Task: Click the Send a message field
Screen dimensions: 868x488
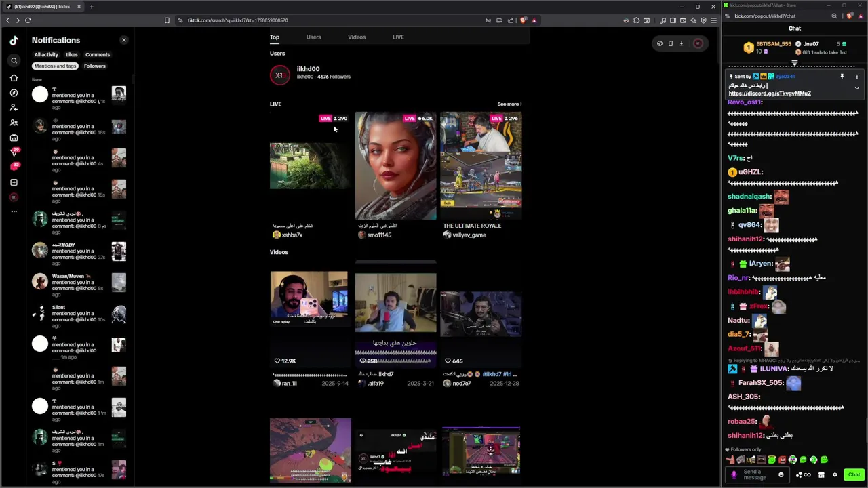Action: coord(758,474)
